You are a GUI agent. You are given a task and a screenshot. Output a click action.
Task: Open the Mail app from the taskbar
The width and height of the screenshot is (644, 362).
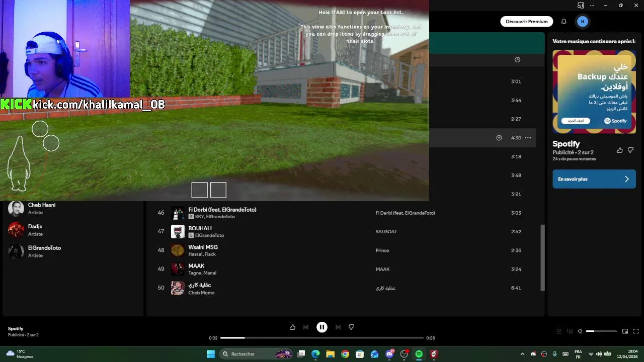click(x=374, y=354)
